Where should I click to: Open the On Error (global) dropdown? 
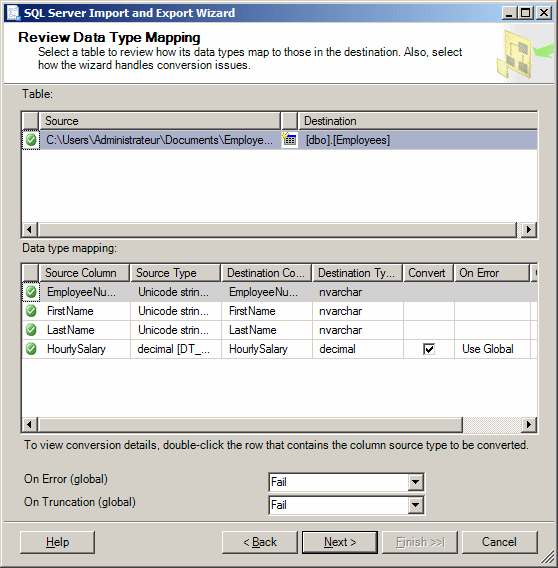point(415,482)
